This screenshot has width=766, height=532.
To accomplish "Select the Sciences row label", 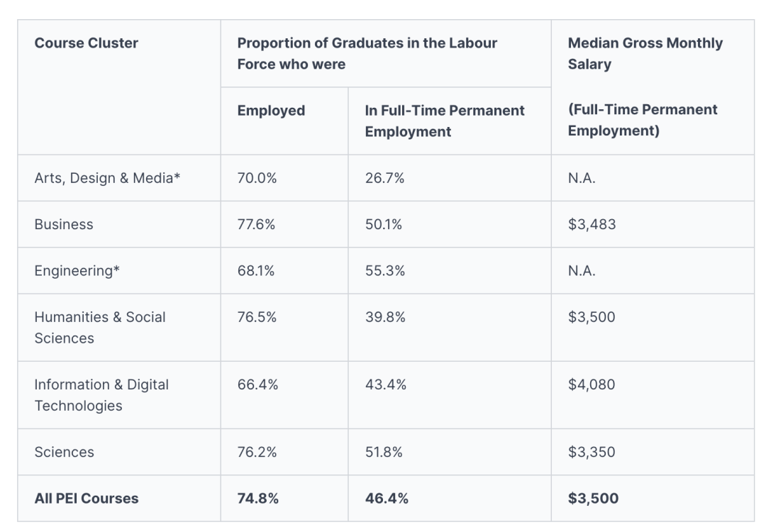I will click(64, 452).
